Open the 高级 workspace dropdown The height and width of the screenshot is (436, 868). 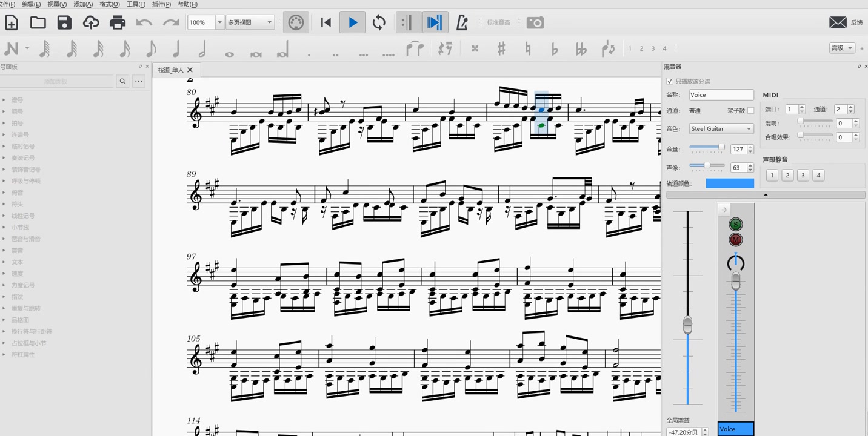[x=841, y=48]
